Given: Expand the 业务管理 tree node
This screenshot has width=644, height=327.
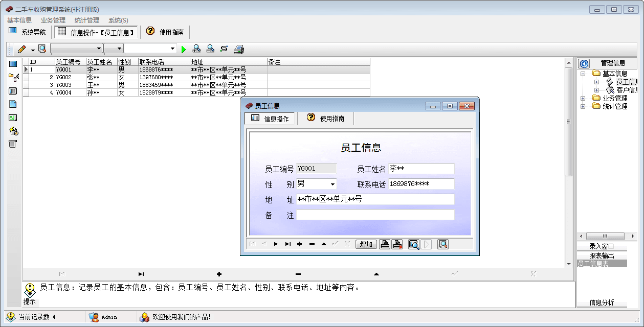Looking at the screenshot, I should (583, 98).
